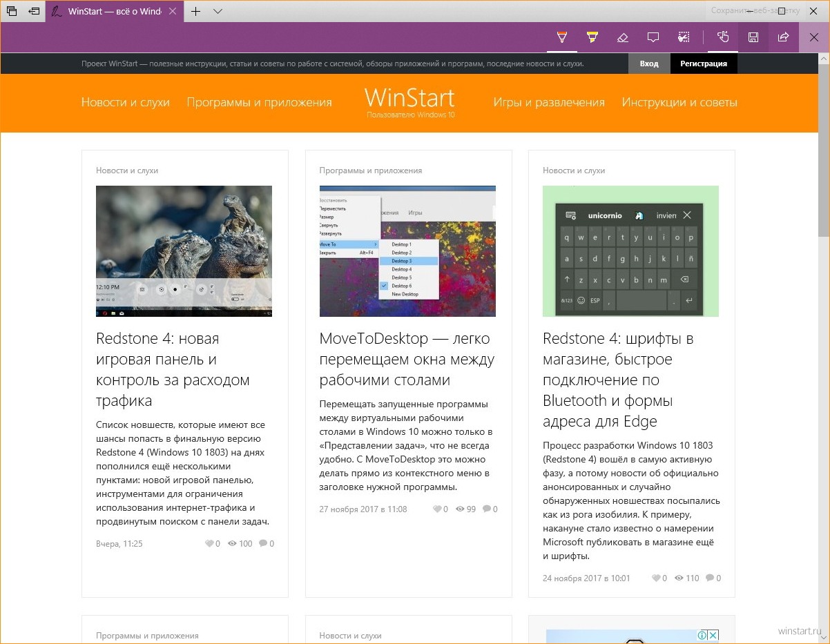Click comments icon on 24 ноября article

coord(710,578)
